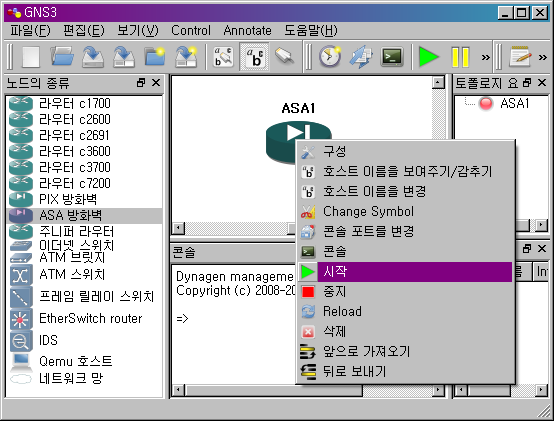Viewport: 554px width, 421px height.
Task: Pause all devices with yellow pause button
Action: tap(460, 57)
